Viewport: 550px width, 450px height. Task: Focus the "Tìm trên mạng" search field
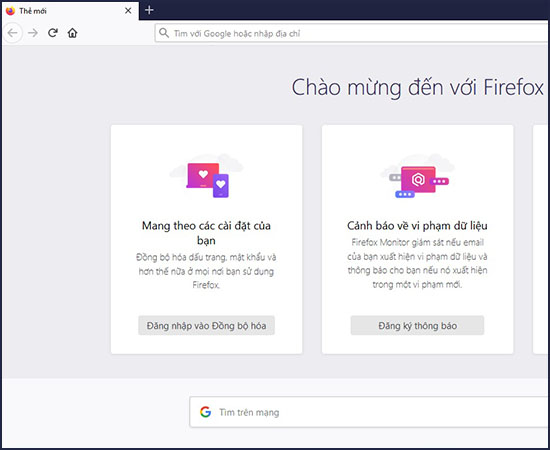point(369,412)
